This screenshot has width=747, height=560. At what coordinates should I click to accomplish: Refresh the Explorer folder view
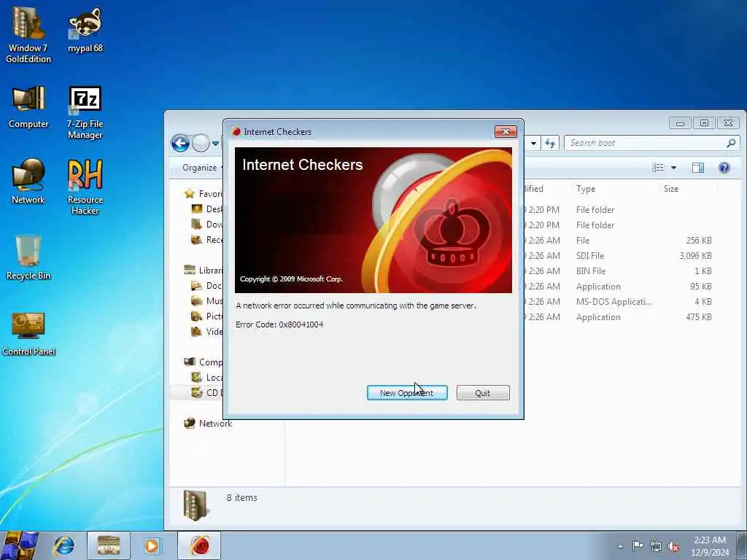(550, 143)
